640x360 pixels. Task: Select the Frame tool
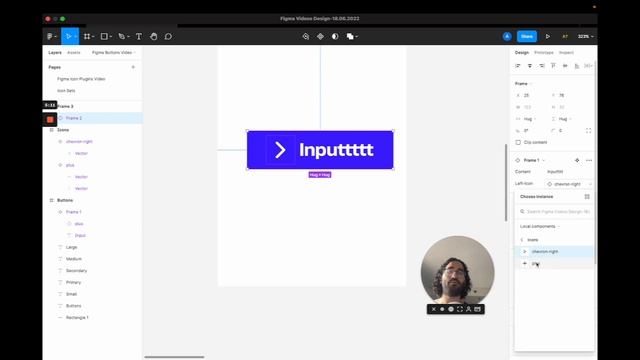coord(87,36)
